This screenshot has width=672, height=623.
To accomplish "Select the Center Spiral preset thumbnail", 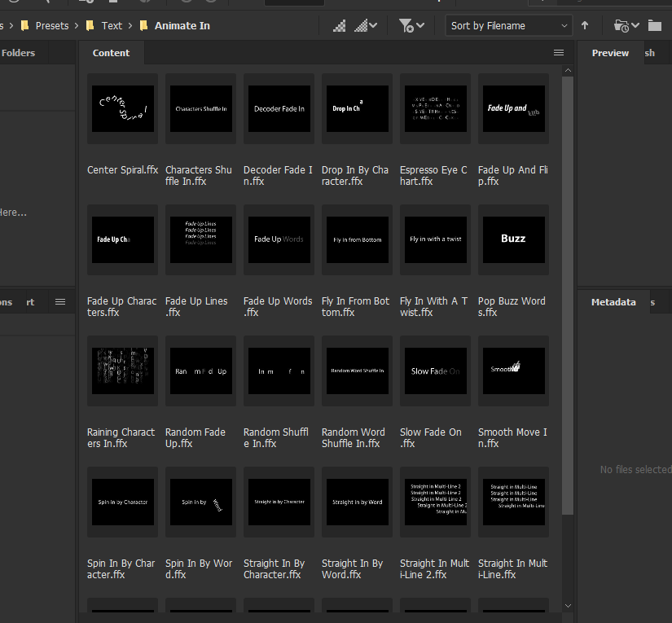I will pos(122,108).
